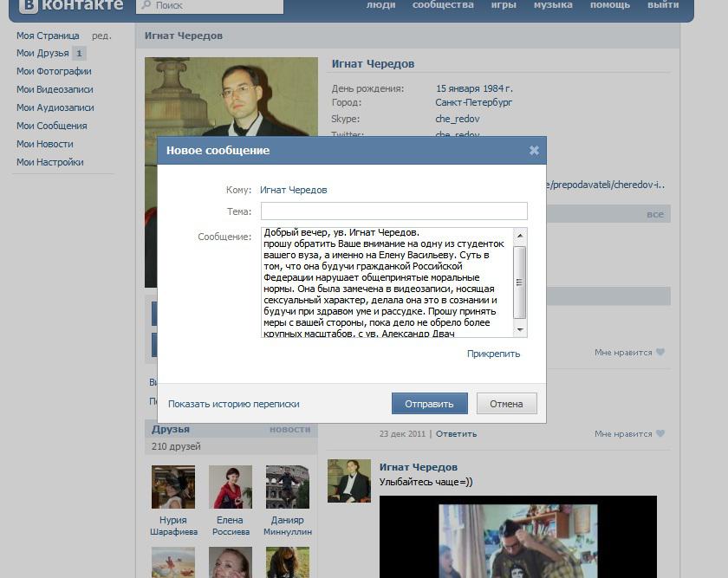Click the Поиск search field

tap(210, 5)
